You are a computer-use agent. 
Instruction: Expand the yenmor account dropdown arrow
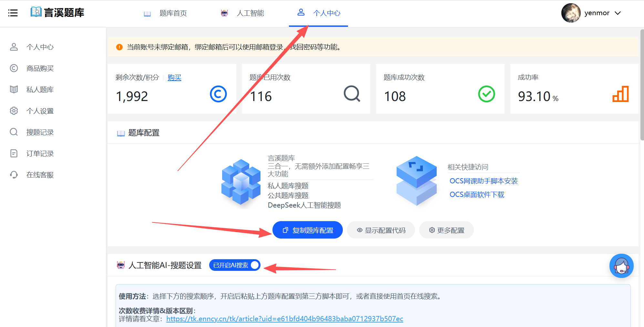(618, 13)
